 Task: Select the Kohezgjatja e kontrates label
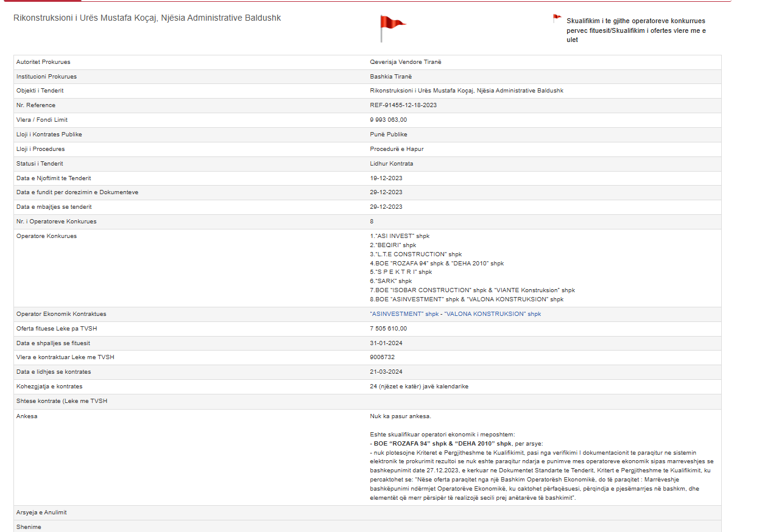point(49,387)
